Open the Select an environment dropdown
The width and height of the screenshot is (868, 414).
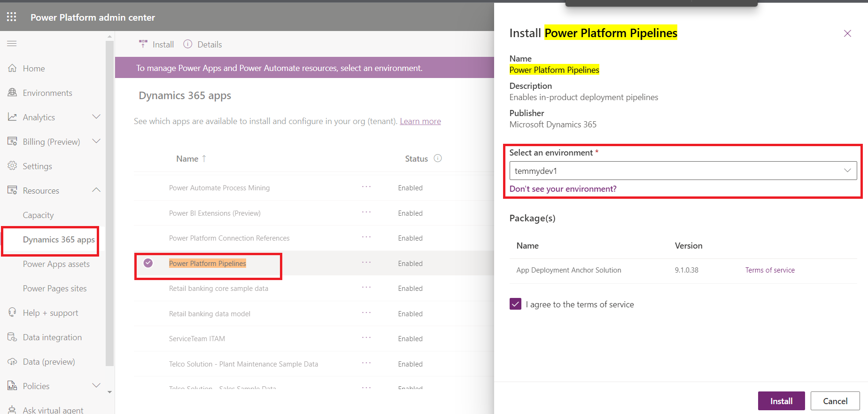coord(683,171)
